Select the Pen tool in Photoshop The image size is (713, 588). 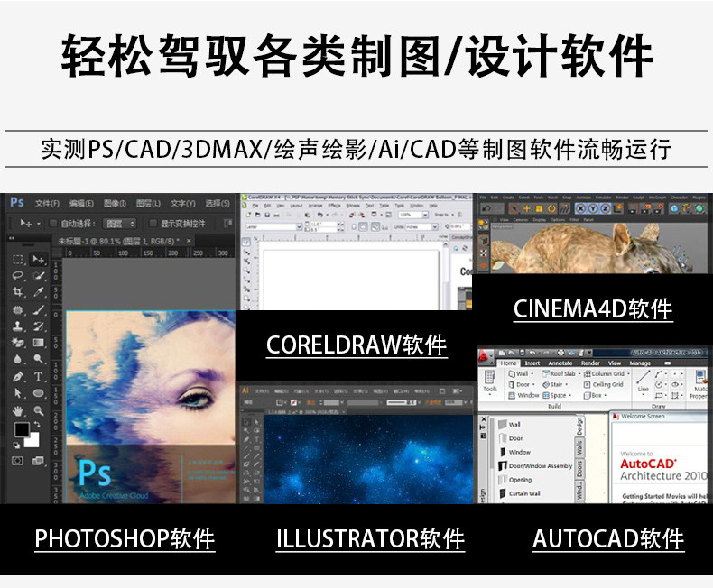click(x=18, y=376)
